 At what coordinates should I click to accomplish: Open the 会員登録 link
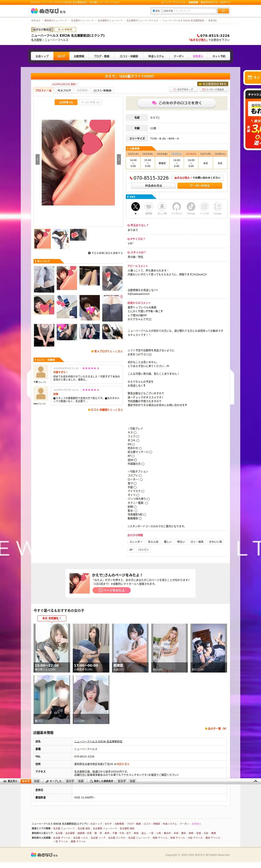193,2
